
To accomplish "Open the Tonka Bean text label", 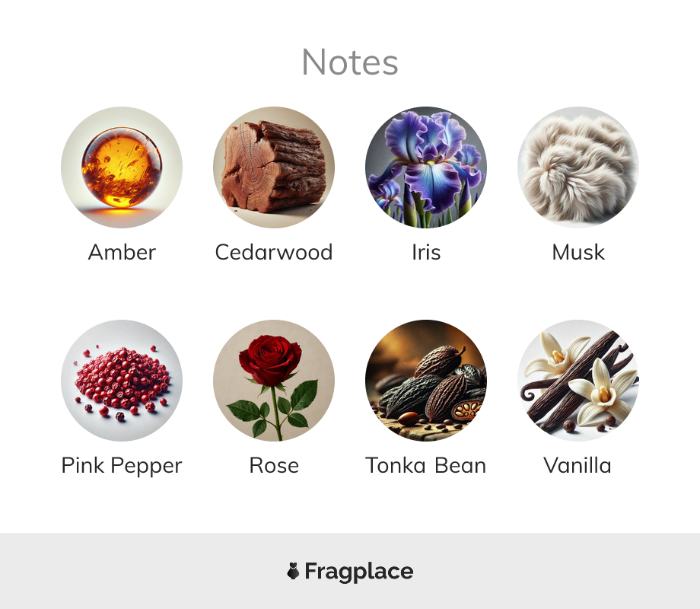I will [426, 465].
